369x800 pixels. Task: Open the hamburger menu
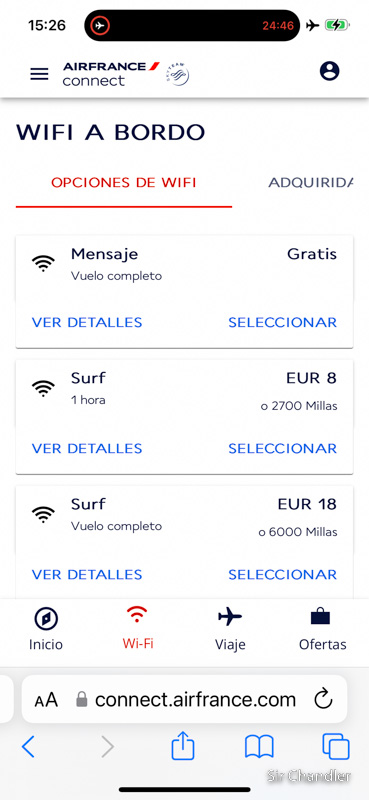pyautogui.click(x=39, y=74)
